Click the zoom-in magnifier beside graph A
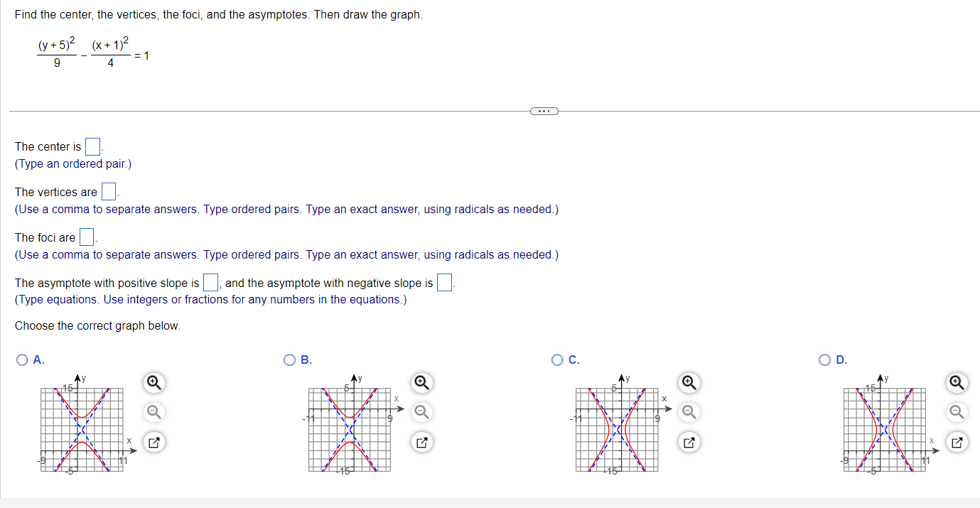 pos(153,382)
